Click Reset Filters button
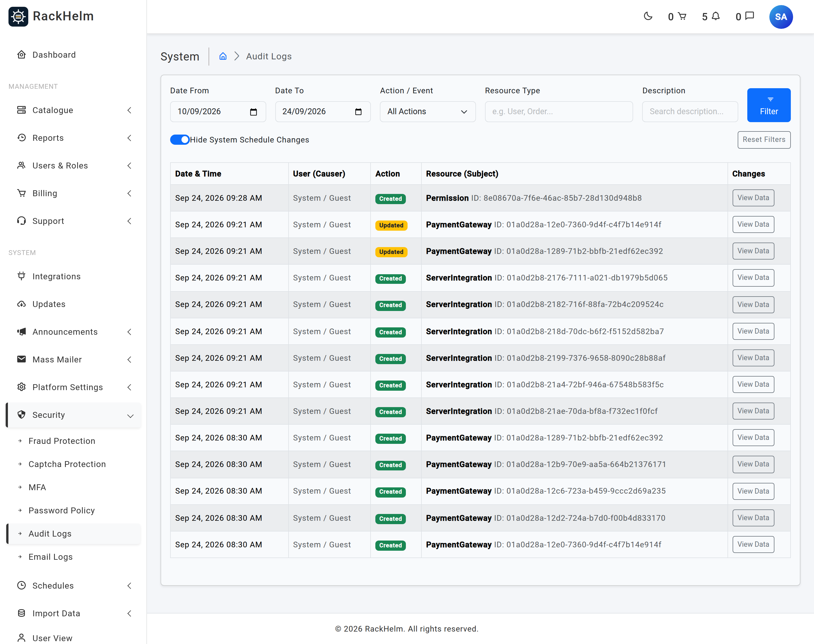Viewport: 814px width, 644px height. pos(764,139)
